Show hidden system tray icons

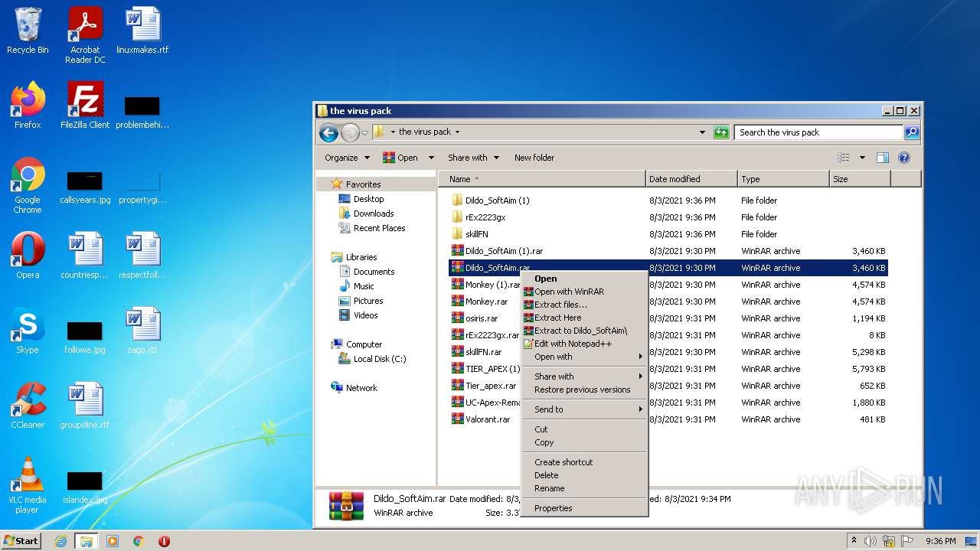pyautogui.click(x=854, y=541)
